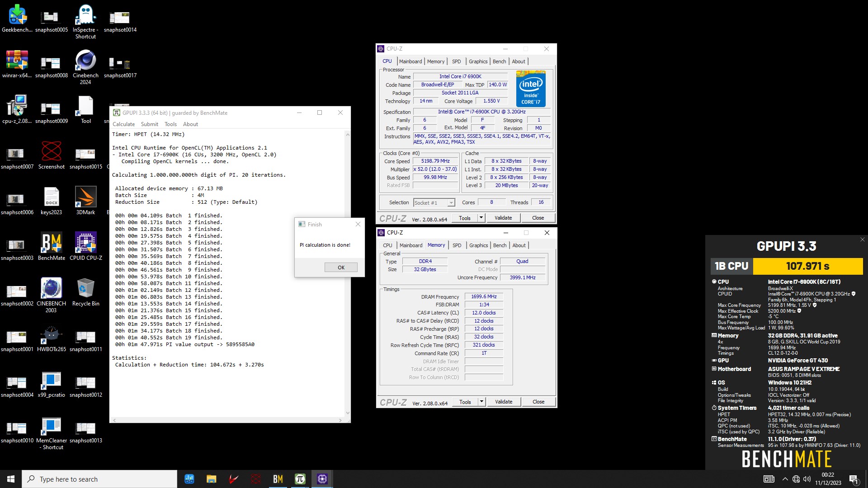Viewport: 868px width, 488px height.
Task: Open File Explorer from the taskbar
Action: pos(211,479)
